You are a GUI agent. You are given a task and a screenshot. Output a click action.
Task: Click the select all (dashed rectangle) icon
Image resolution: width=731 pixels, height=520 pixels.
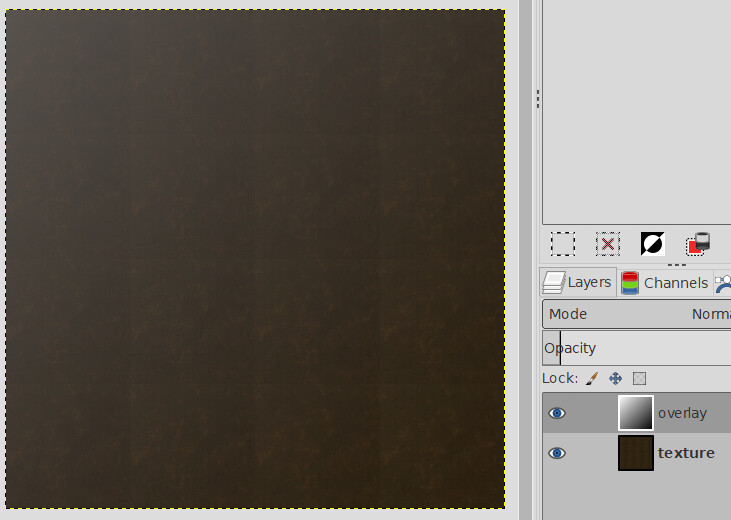[563, 243]
